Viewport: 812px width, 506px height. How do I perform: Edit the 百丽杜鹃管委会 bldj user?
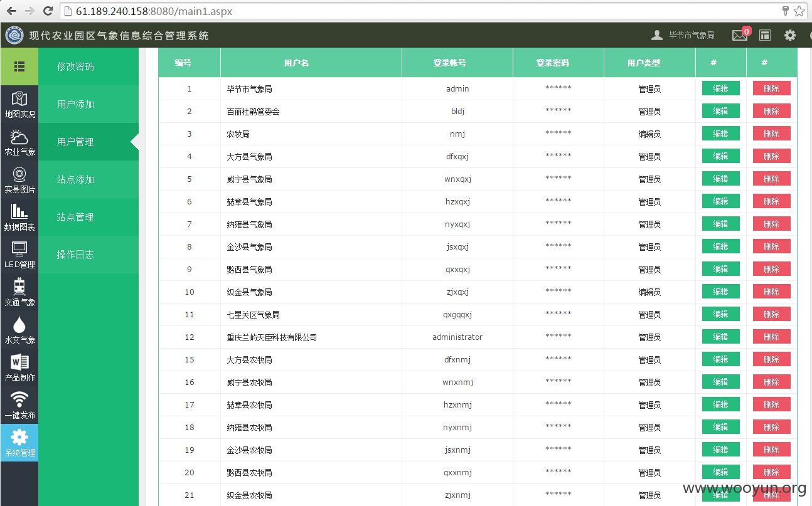pos(720,111)
